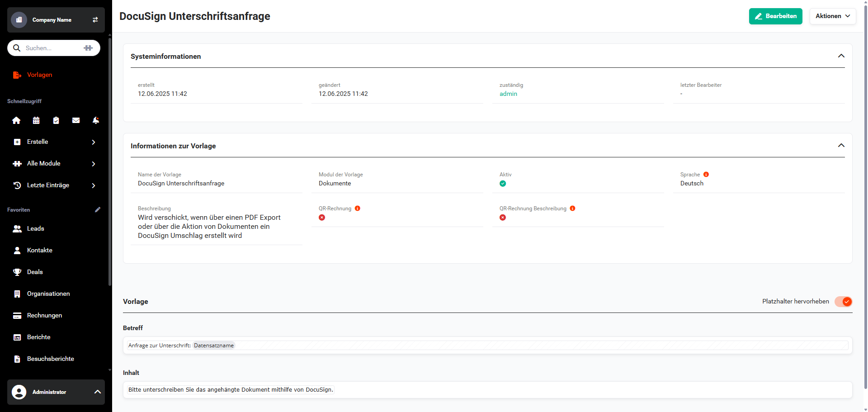
Task: Click the page heading DocuSign Unterschriftsanfrage
Action: tap(195, 16)
